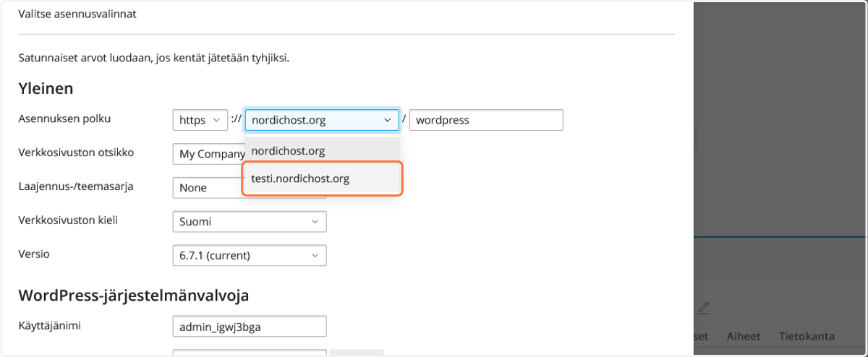Screen dimensions: 868x357
Task: Click the Verkkosivuston kieli label
Action: (68, 220)
